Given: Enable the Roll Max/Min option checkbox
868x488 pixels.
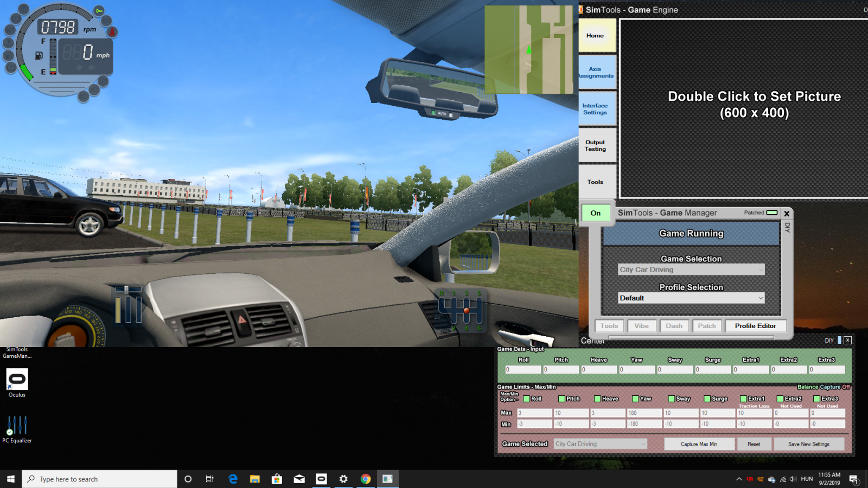Looking at the screenshot, I should [x=526, y=399].
